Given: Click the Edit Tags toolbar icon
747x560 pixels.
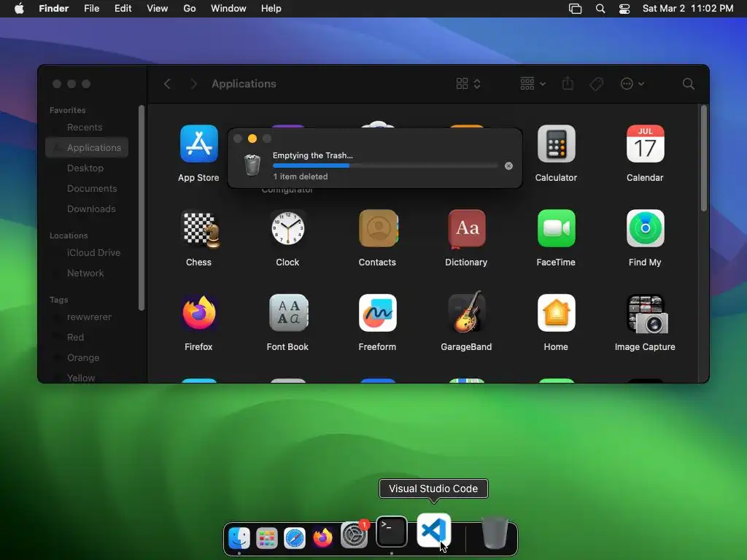Looking at the screenshot, I should [x=596, y=84].
